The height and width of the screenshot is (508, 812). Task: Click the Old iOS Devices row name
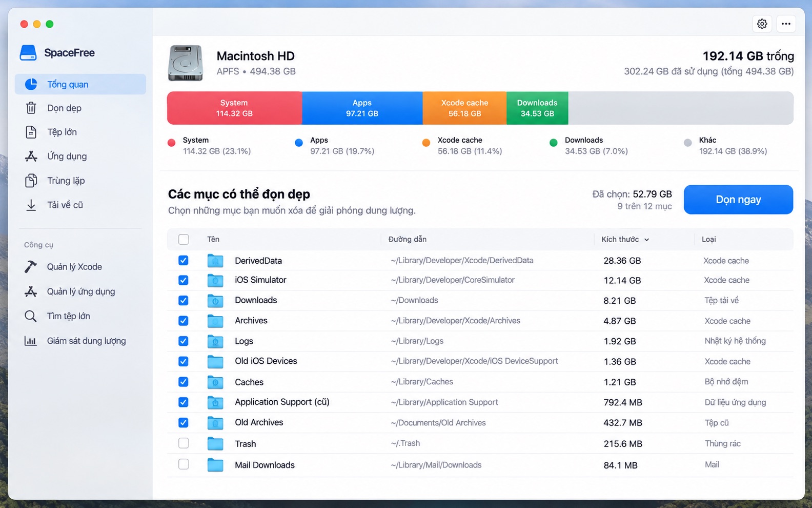pyautogui.click(x=266, y=361)
